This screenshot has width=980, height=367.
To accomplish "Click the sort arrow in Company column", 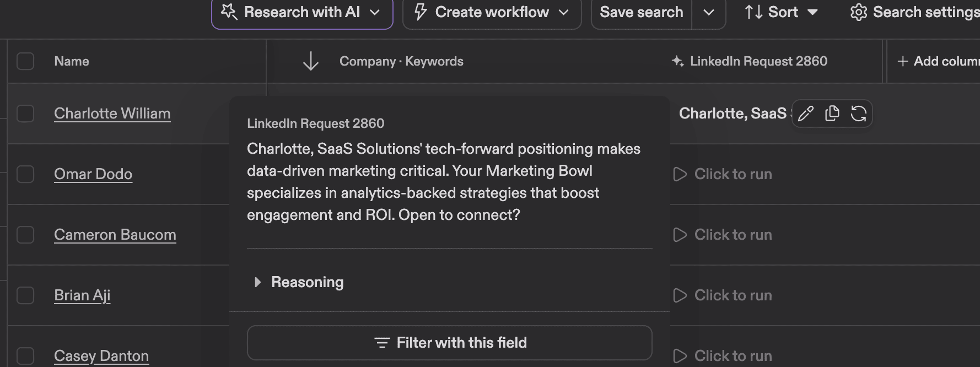I will tap(311, 61).
